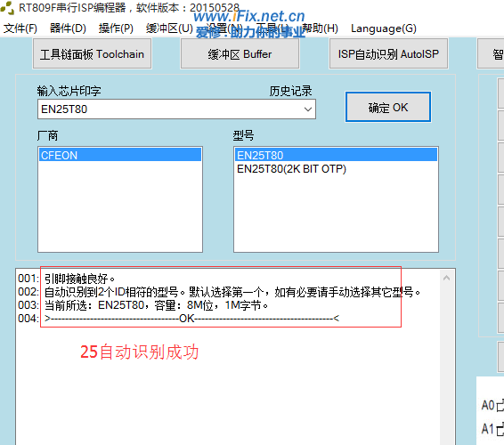Click the ISP自动识别 AutoISP button
Image resolution: width=504 pixels, height=445 pixels.
coord(388,53)
